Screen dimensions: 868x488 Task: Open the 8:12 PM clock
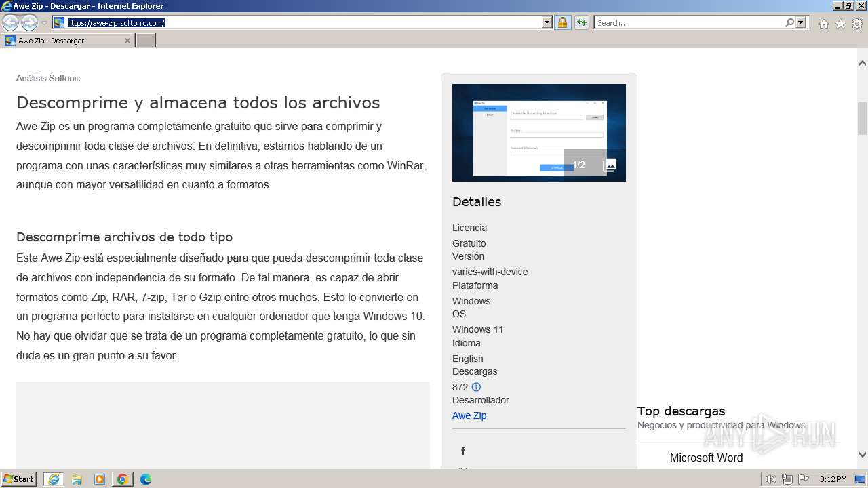click(833, 479)
